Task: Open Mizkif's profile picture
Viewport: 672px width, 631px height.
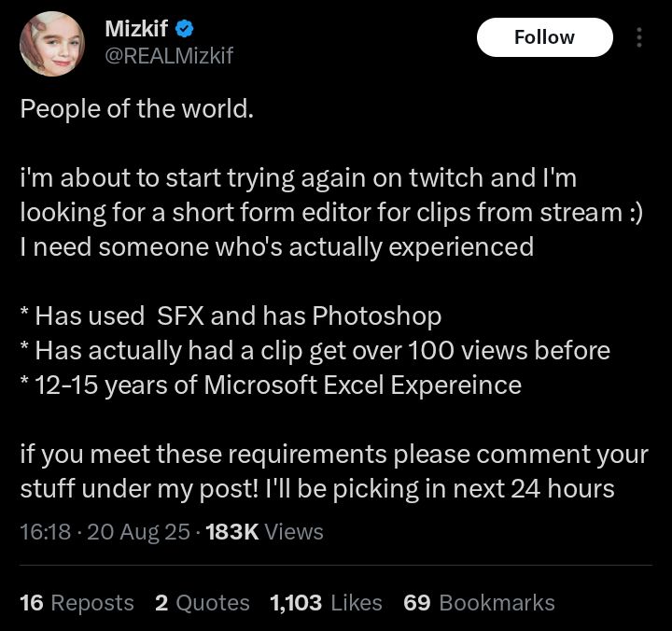Action: 52,44
